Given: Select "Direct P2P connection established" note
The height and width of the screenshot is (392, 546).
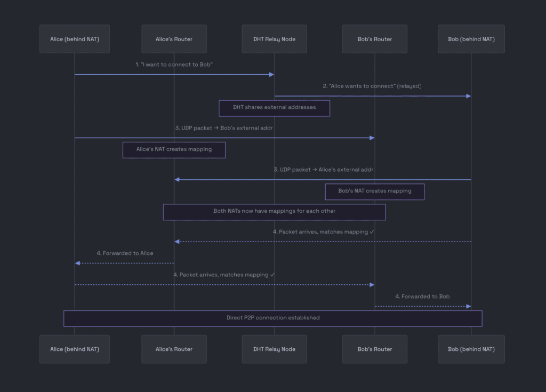Looking at the screenshot, I should coord(273,318).
